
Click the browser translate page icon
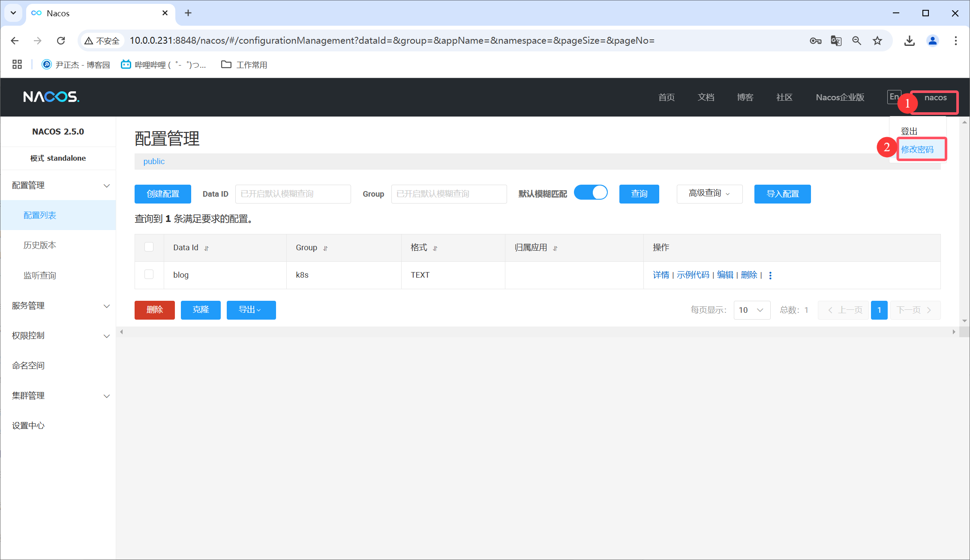coord(836,41)
